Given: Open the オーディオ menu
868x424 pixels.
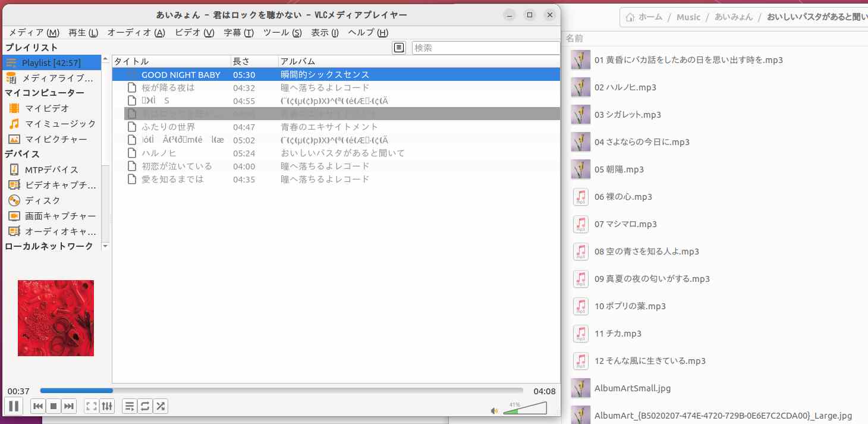Looking at the screenshot, I should (x=136, y=33).
